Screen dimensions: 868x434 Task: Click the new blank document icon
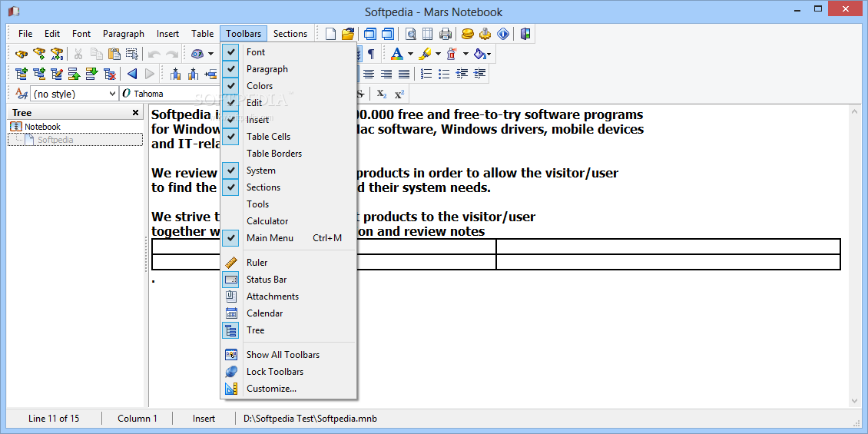pos(330,35)
